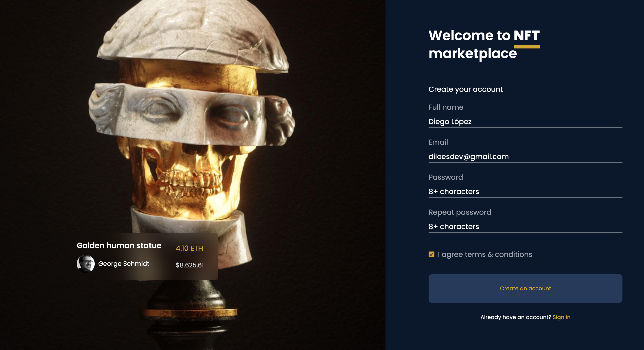The height and width of the screenshot is (350, 644).
Task: Click the $8.625,61 dollar price
Action: tap(190, 265)
